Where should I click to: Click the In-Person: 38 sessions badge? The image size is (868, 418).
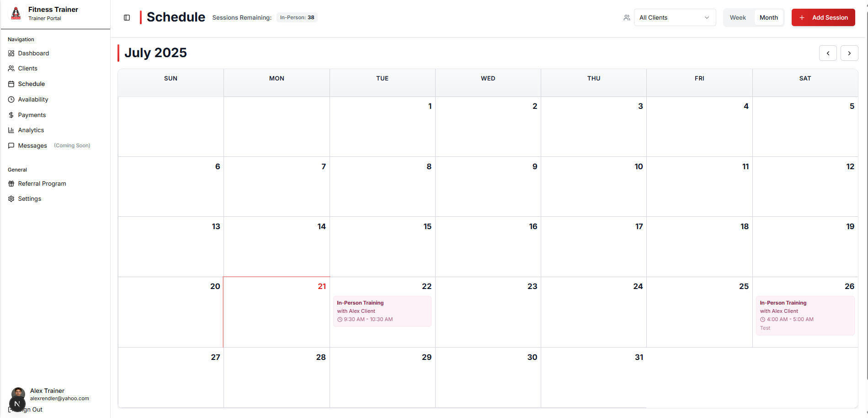point(297,17)
